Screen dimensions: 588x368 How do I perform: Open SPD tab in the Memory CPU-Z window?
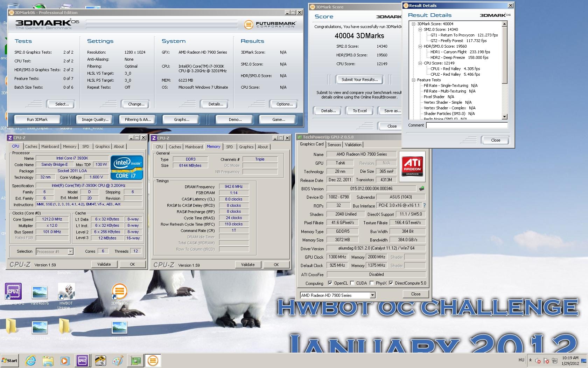pos(229,147)
